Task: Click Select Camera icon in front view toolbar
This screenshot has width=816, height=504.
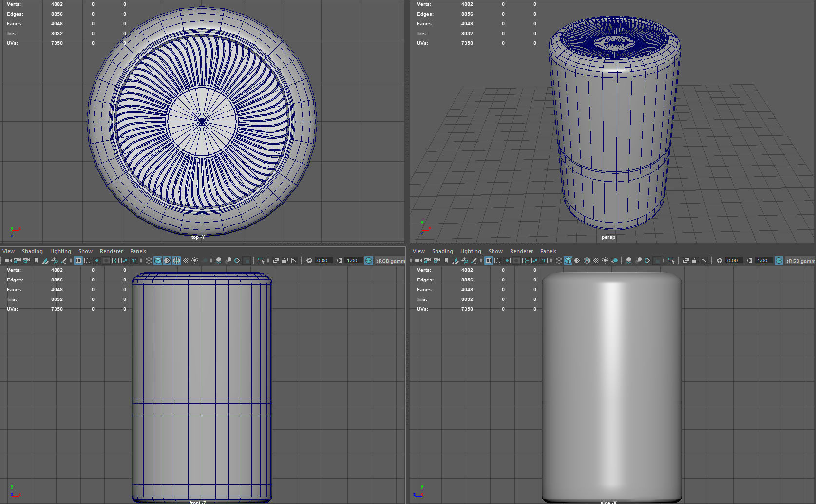Action: coord(8,261)
